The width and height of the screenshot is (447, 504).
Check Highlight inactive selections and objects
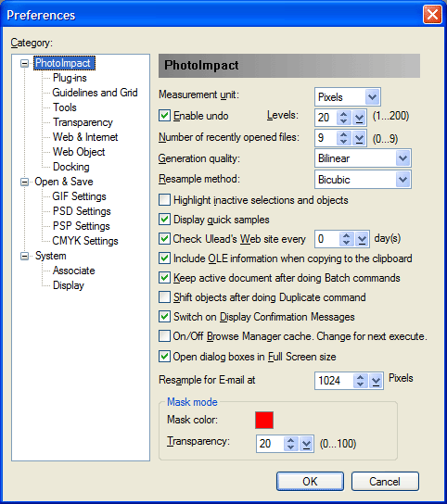pyautogui.click(x=164, y=199)
